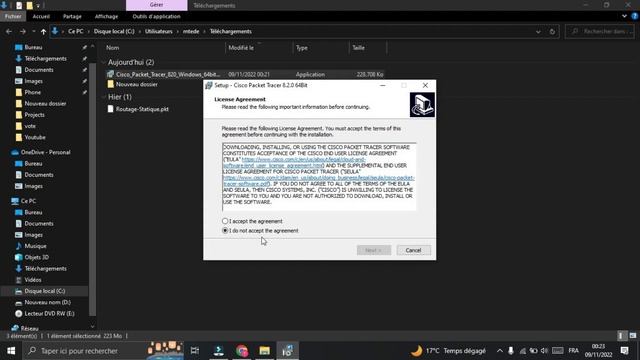Expand the ribbon with the chevron
The height and width of the screenshot is (360, 640).
[624, 16]
